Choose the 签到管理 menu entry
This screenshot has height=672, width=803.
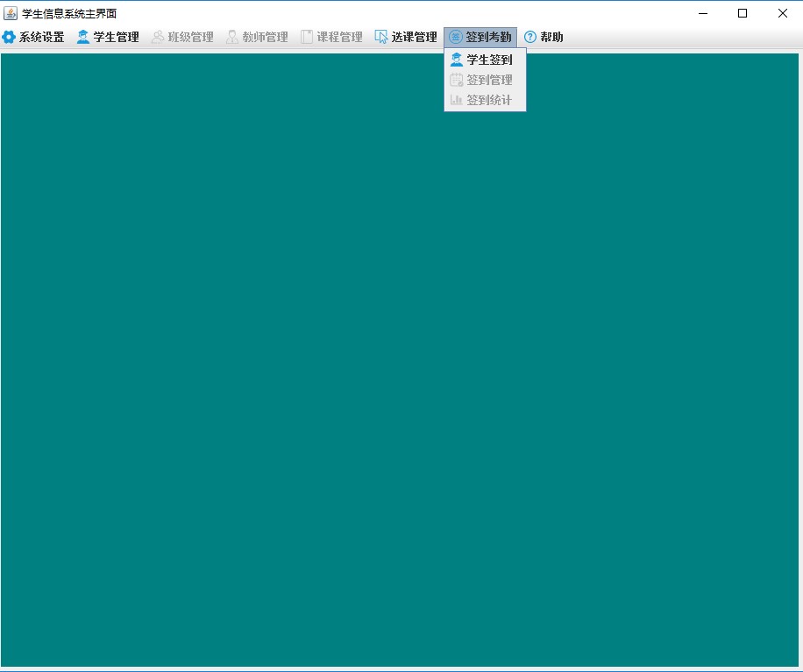(x=485, y=80)
